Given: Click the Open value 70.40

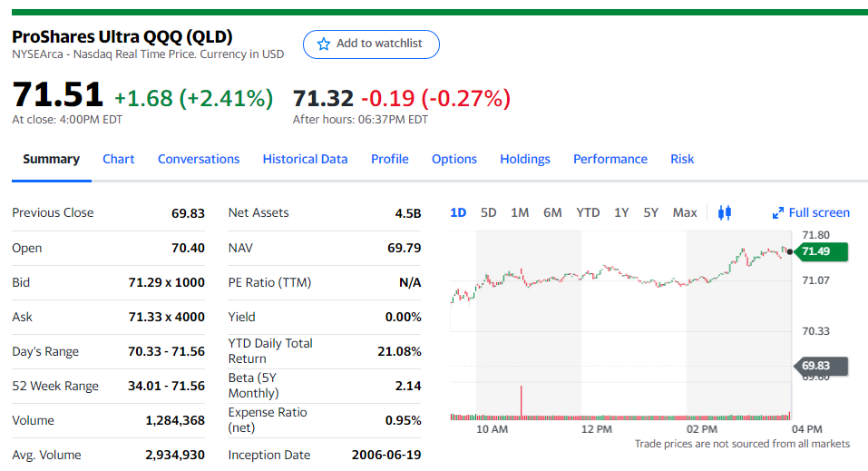Looking at the screenshot, I should [x=189, y=248].
